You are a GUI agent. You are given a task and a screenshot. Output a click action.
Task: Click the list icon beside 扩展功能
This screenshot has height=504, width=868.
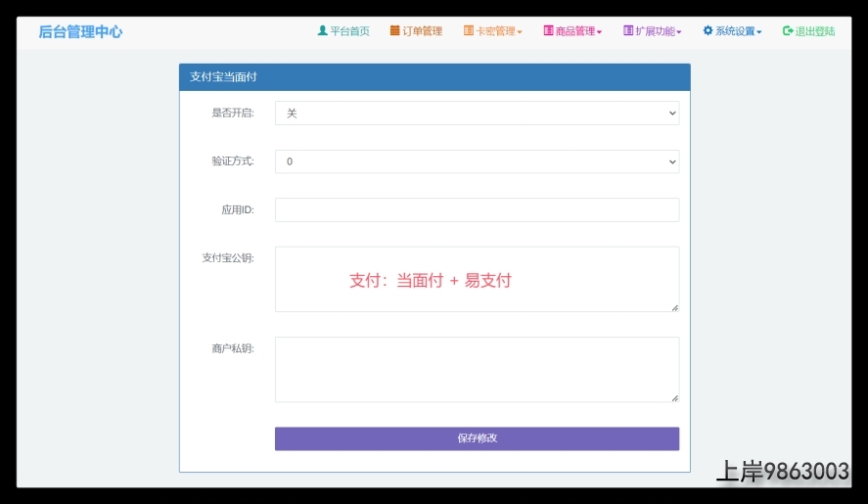(628, 30)
